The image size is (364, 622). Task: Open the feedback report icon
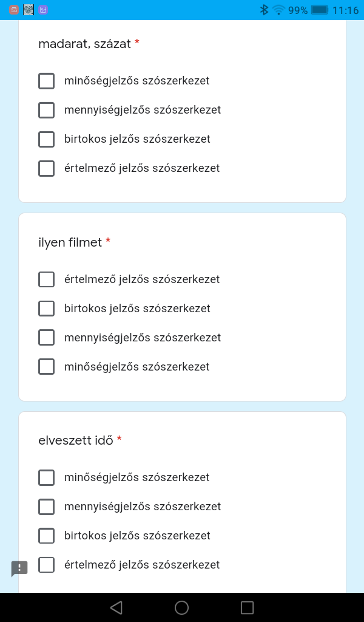(x=19, y=569)
